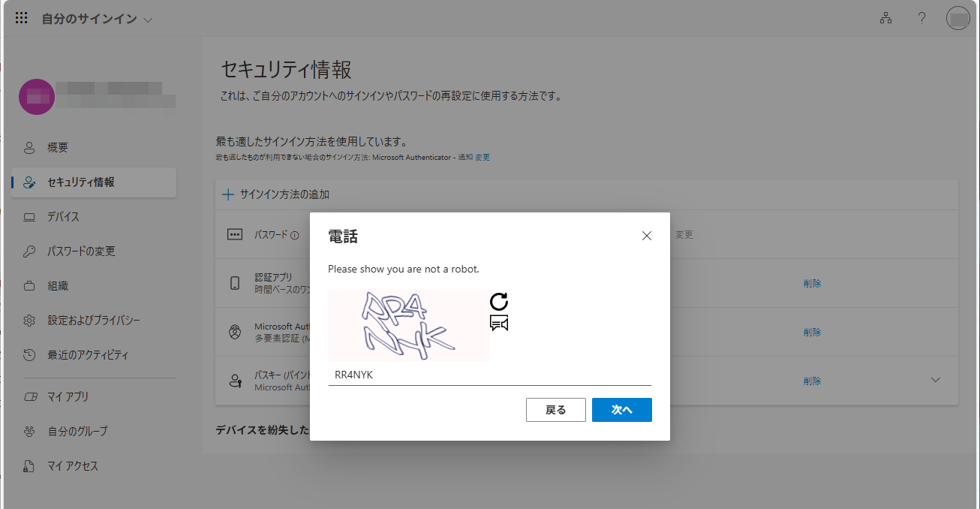
Task: Go to デバイス in the sidebar
Action: click(x=63, y=217)
